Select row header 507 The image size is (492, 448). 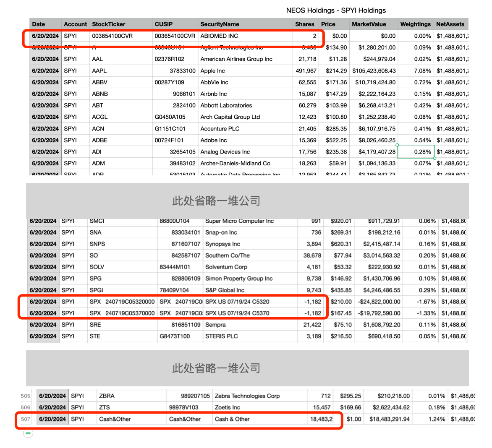tap(26, 419)
